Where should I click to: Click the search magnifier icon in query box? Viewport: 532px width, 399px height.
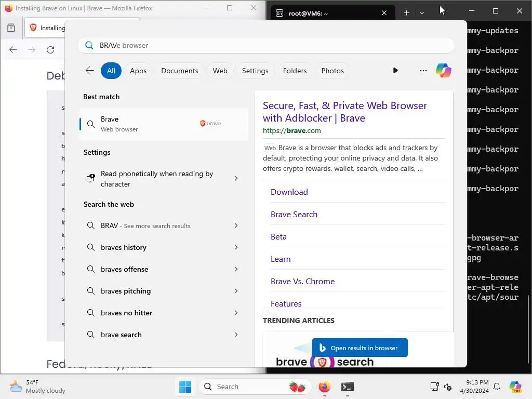click(x=89, y=45)
